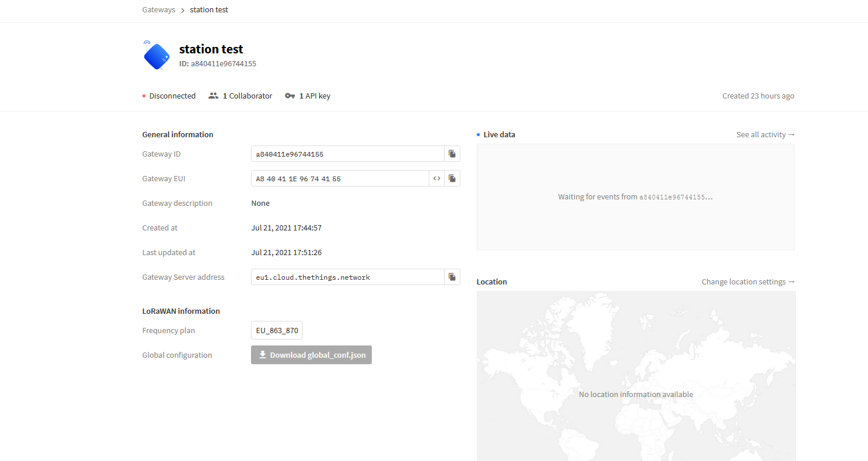Copy the Gateway Server address
The height and width of the screenshot is (461, 868).
[x=452, y=277]
